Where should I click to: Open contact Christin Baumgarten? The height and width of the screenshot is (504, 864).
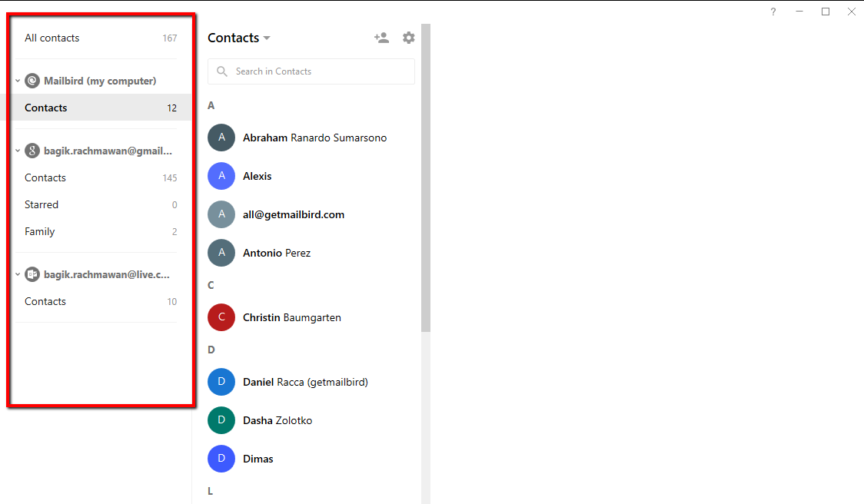tap(292, 318)
